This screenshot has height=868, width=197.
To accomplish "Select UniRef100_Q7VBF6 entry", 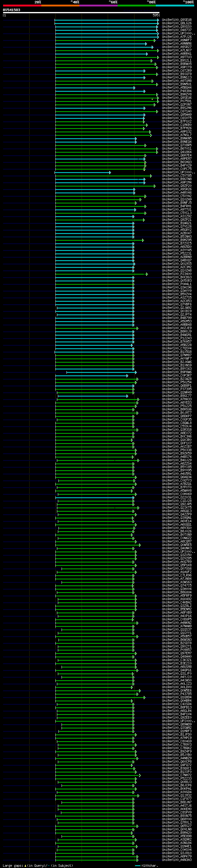I will [177, 304].
